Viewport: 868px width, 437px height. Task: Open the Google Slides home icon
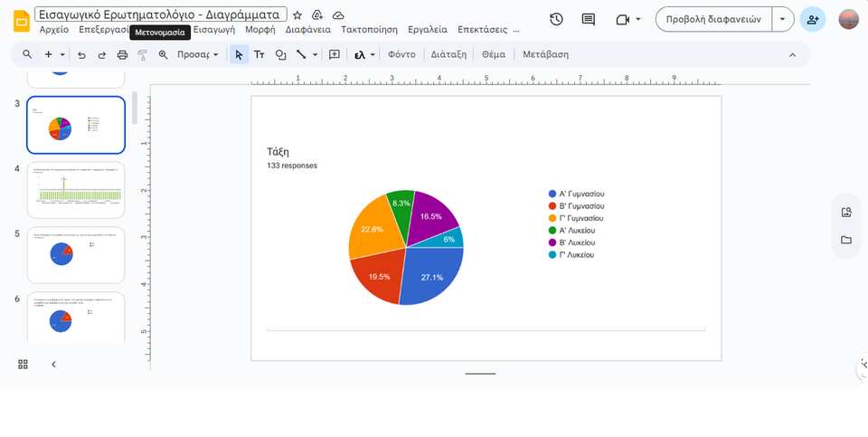tap(22, 21)
